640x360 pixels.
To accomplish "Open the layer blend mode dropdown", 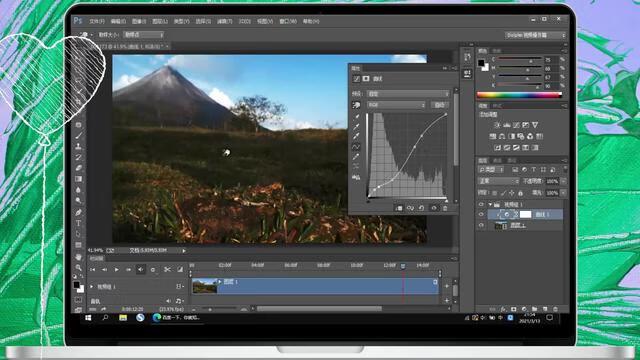I will (x=498, y=181).
